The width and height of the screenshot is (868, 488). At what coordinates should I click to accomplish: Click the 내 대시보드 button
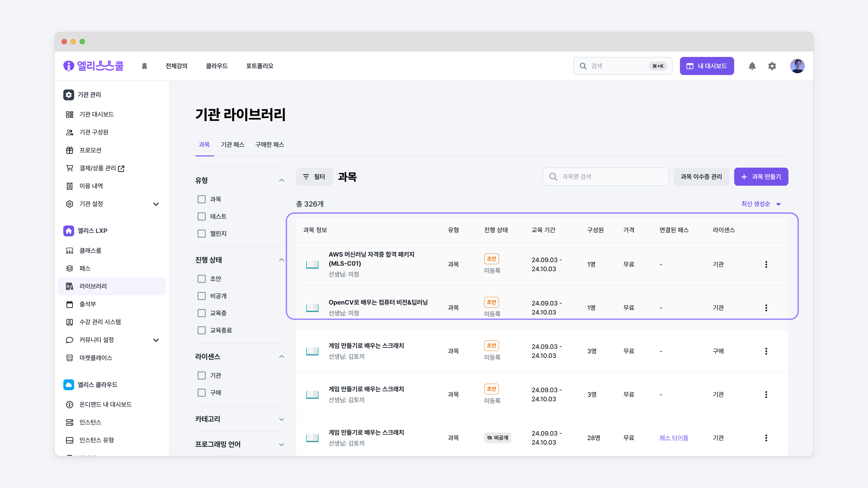click(x=707, y=66)
